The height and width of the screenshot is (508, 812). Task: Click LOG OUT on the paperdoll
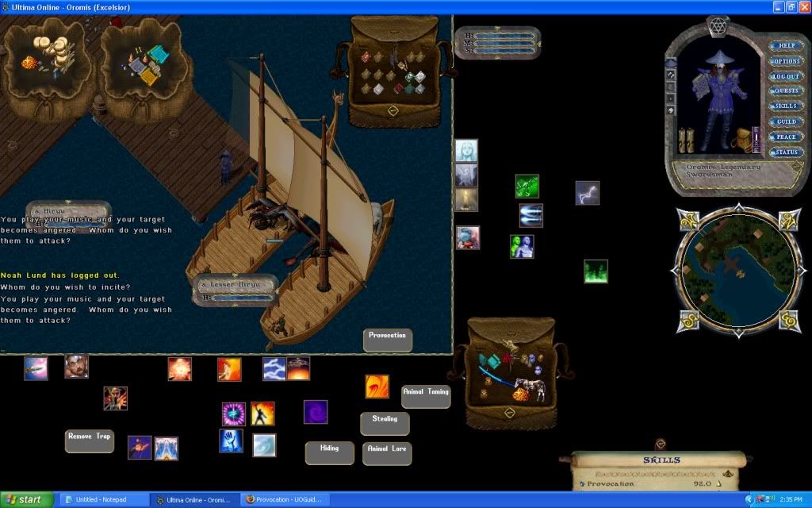[786, 76]
